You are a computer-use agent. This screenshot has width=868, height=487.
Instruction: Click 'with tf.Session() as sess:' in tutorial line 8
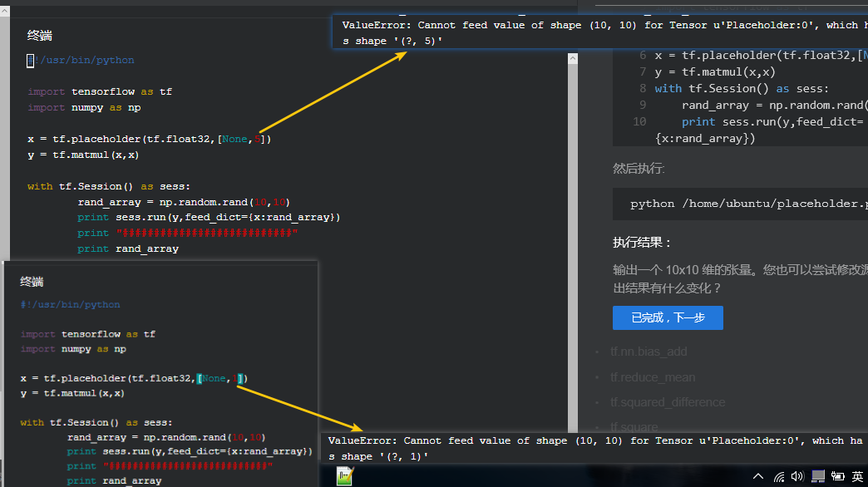pos(742,89)
